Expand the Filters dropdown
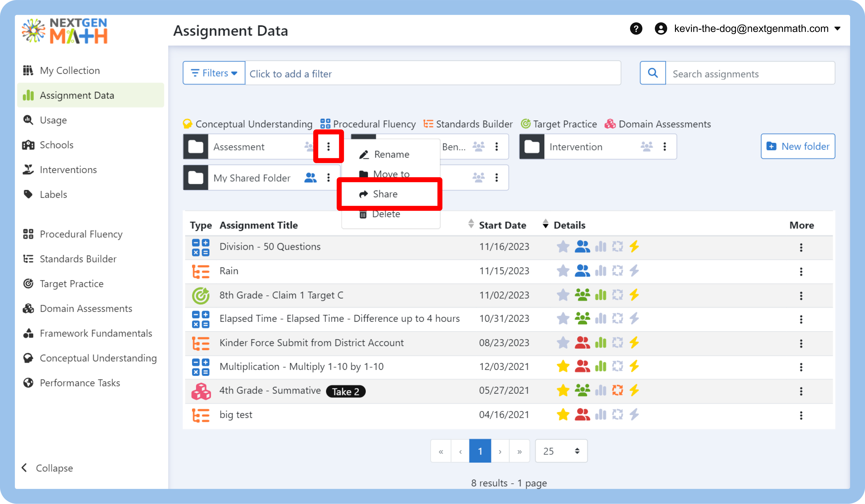This screenshot has height=504, width=865. tap(214, 73)
